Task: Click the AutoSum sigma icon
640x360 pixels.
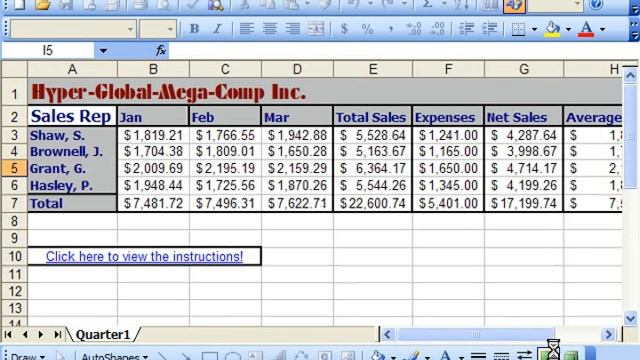Action: pyautogui.click(x=427, y=4)
